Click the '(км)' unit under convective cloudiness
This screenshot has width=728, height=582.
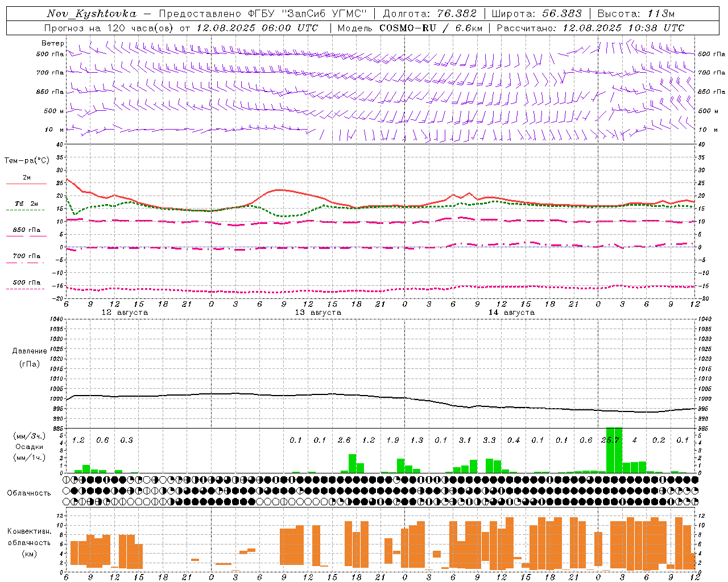coord(30,554)
